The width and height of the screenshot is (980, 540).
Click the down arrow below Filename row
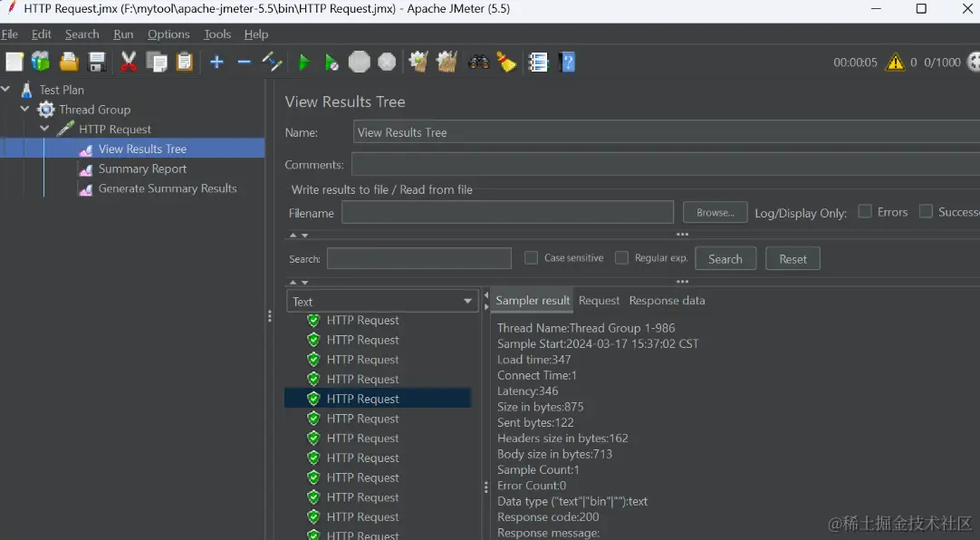(305, 235)
